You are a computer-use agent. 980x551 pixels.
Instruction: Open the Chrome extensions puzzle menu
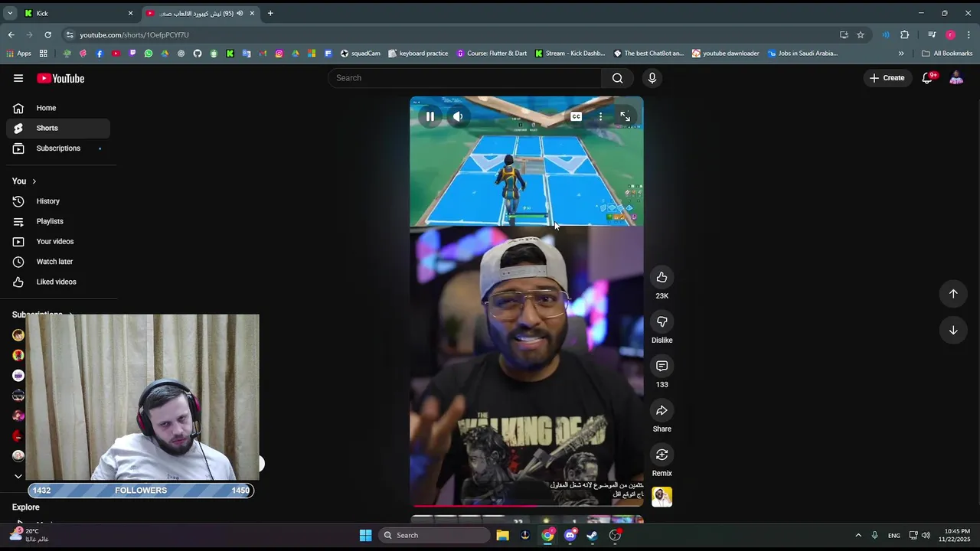click(x=904, y=34)
